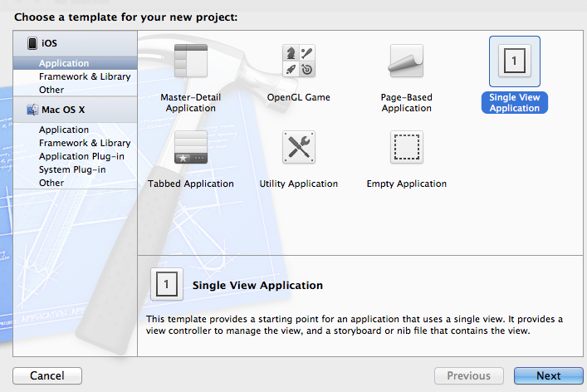Choose the Tabbed Application template icon
The width and height of the screenshot is (587, 392).
click(191, 147)
